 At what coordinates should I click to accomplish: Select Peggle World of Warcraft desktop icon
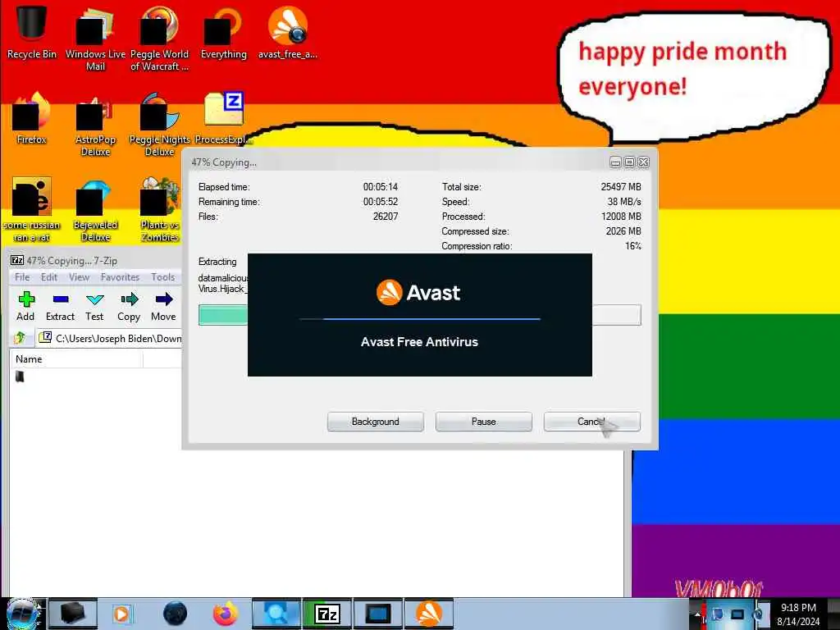159,38
